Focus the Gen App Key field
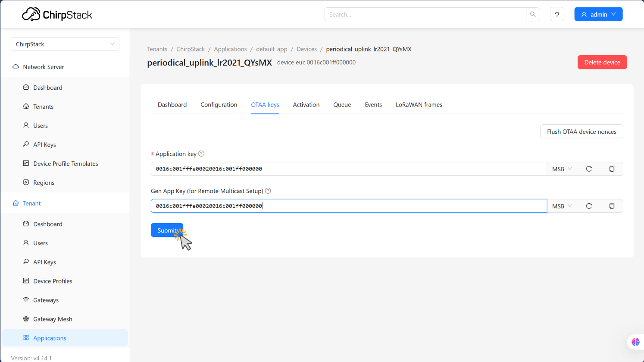 coord(349,206)
